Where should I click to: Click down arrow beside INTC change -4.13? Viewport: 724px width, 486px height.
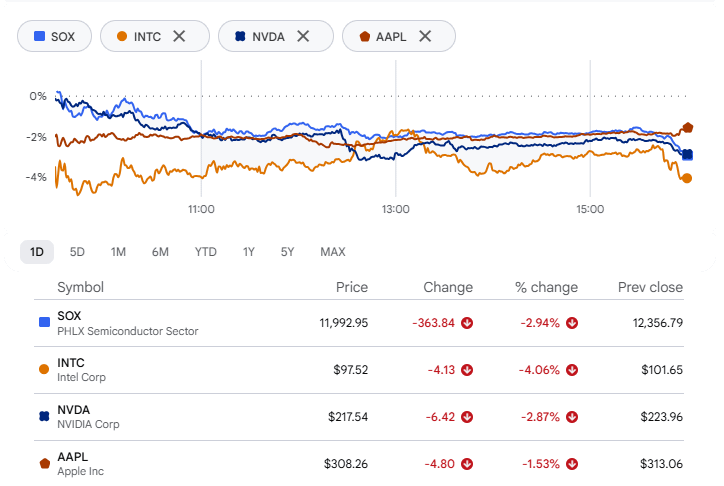pos(467,370)
